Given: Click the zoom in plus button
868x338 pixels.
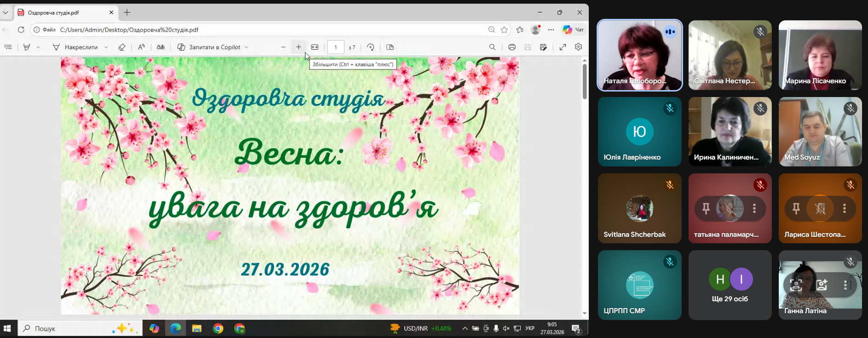Looking at the screenshot, I should tap(299, 47).
